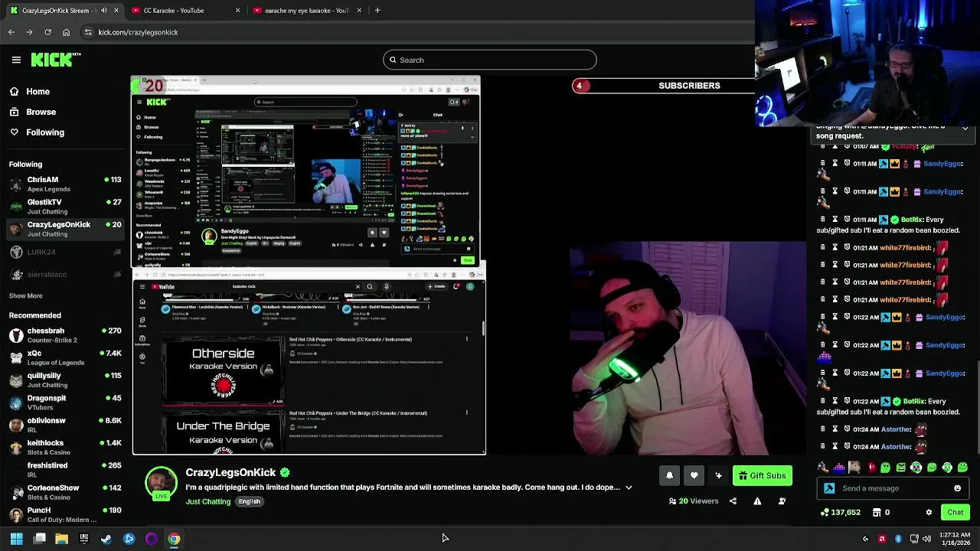
Task: Report the stream with the warning icon
Action: coord(757,501)
